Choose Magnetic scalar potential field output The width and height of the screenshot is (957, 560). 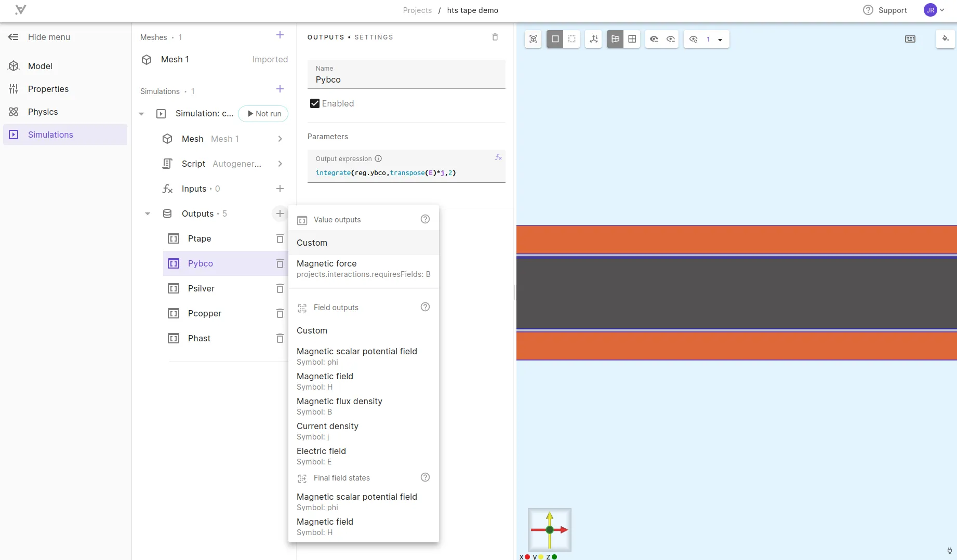point(364,356)
